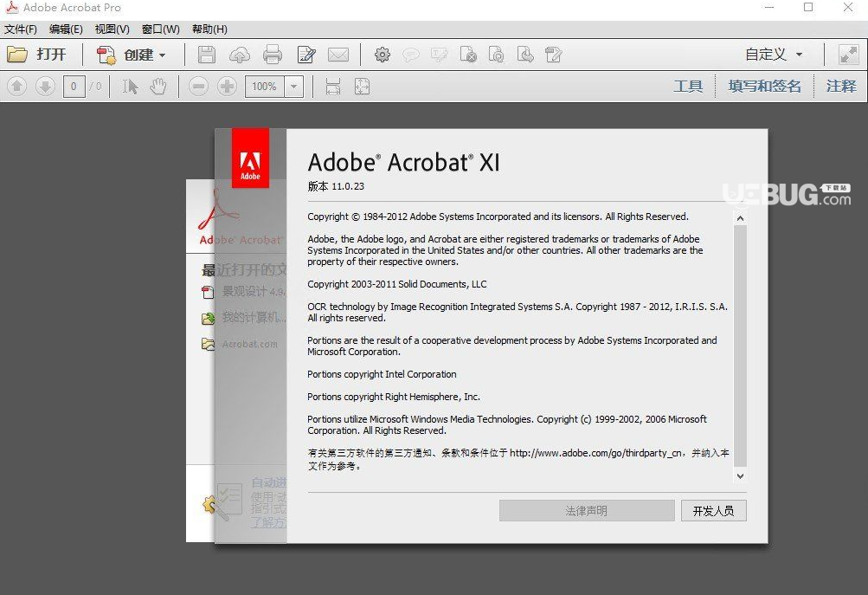Click the sticky note comment icon
The height and width of the screenshot is (595, 868).
point(410,55)
